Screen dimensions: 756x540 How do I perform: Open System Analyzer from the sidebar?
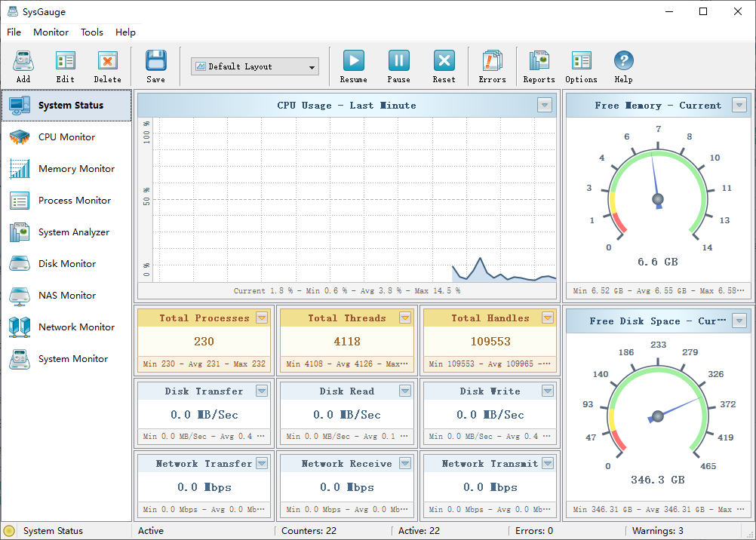(x=66, y=232)
